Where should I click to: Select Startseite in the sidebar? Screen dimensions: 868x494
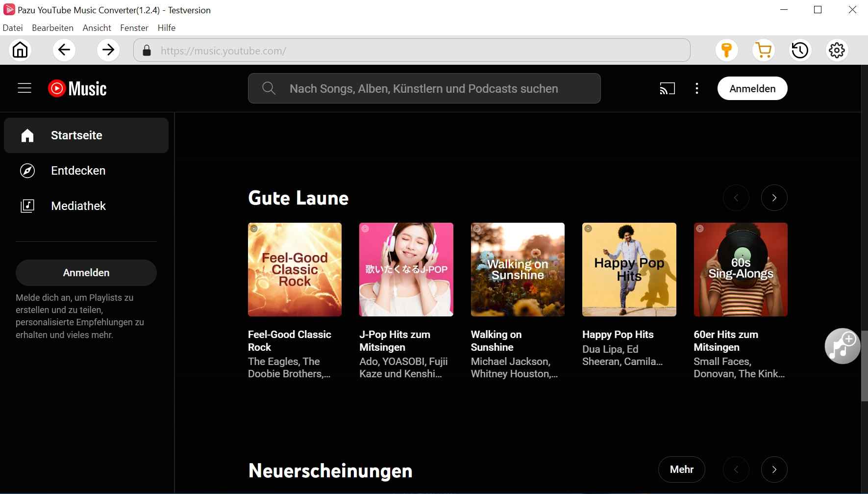(86, 135)
